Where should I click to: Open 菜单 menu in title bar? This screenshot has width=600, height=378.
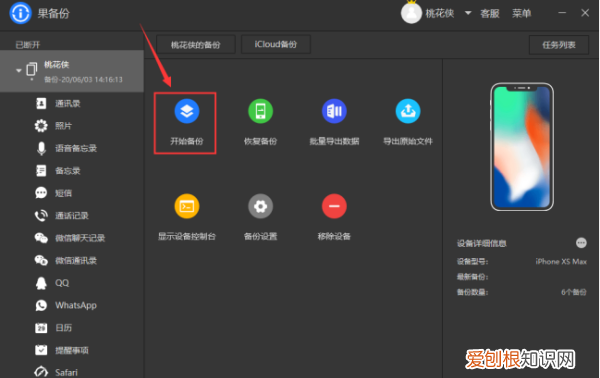pyautogui.click(x=522, y=13)
